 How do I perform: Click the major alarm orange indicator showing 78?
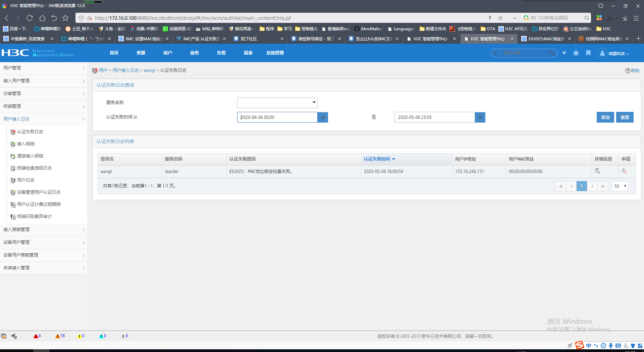(x=60, y=336)
